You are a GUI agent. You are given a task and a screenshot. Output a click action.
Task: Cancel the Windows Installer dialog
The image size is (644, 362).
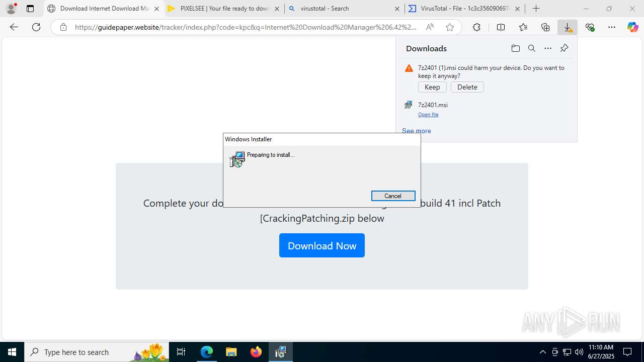tap(393, 196)
